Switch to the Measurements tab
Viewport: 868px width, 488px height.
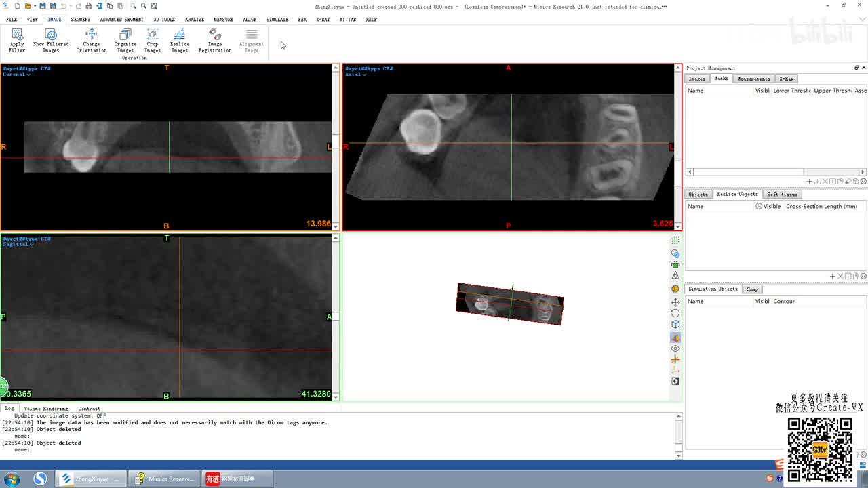(753, 79)
